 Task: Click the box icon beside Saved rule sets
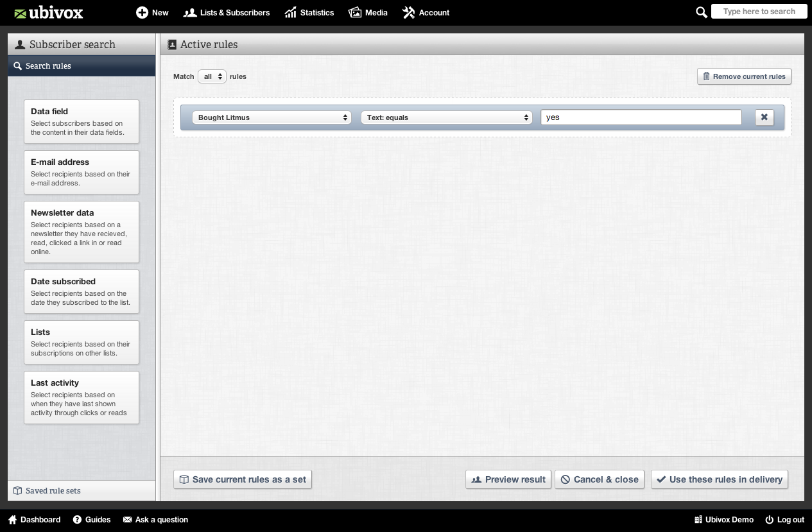(x=18, y=491)
